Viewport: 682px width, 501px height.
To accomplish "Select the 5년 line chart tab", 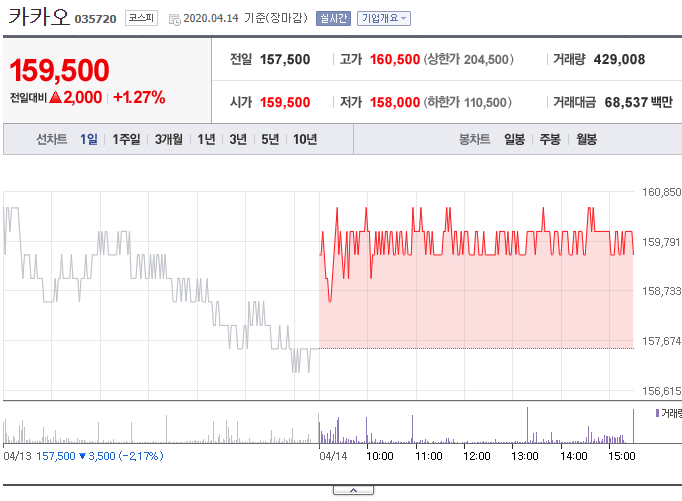I will pos(270,139).
